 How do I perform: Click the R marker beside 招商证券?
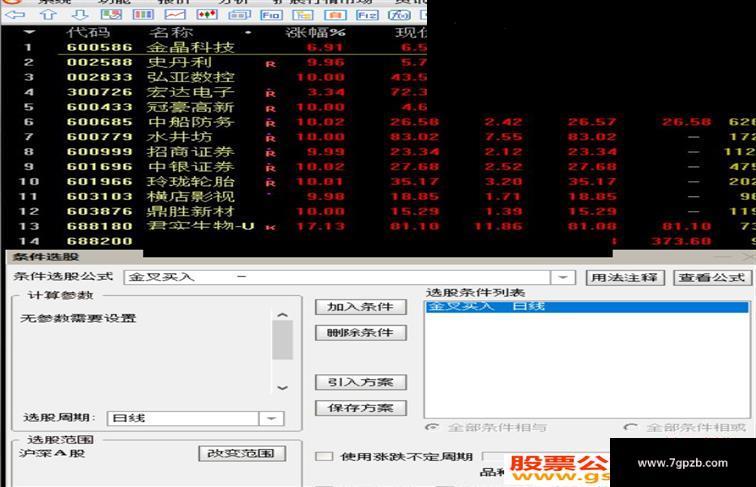tap(270, 153)
